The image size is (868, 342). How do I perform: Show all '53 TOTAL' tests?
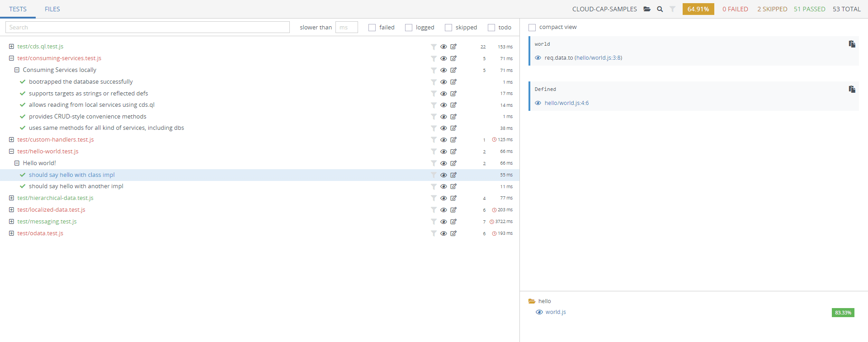(x=847, y=9)
